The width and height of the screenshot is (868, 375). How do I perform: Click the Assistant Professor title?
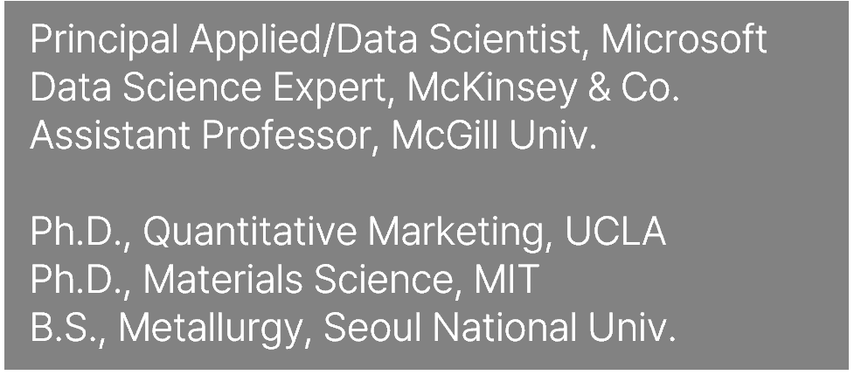(199, 137)
